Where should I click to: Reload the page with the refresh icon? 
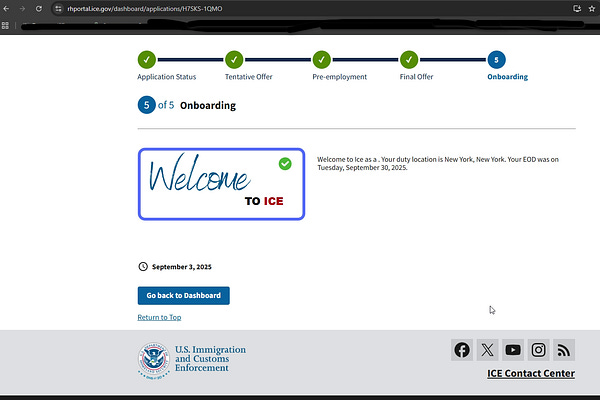pos(39,8)
